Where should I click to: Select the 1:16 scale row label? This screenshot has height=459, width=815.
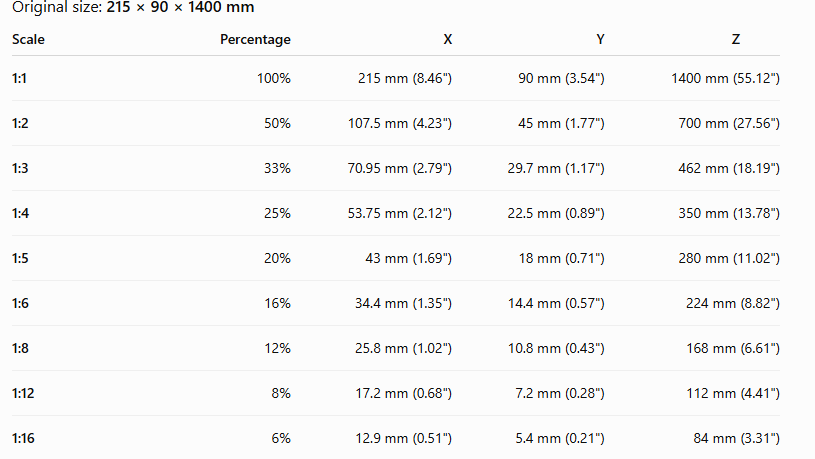(x=23, y=438)
